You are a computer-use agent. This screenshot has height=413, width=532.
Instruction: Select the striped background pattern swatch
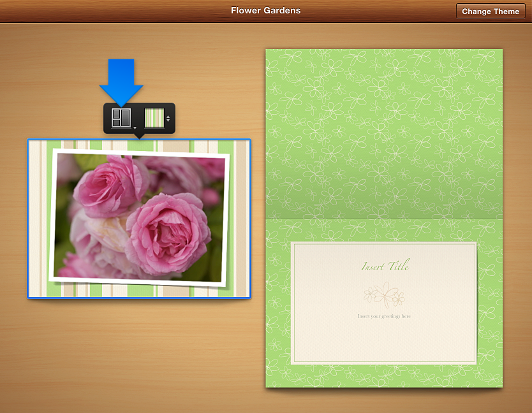point(152,117)
